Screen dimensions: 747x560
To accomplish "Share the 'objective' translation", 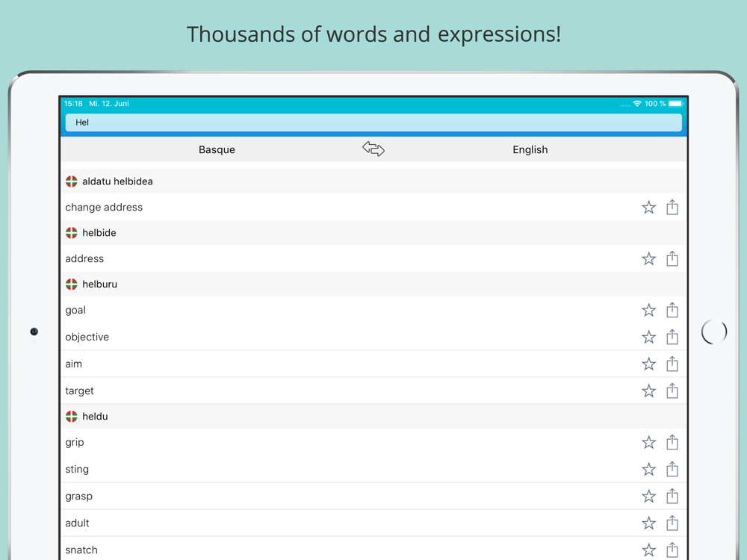I will pos(672,337).
